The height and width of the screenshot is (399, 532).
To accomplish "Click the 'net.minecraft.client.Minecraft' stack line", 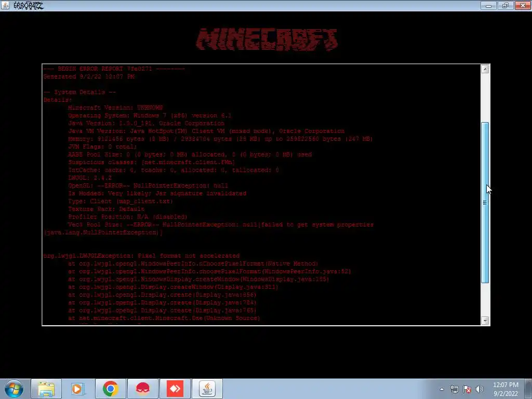I will point(164,318).
